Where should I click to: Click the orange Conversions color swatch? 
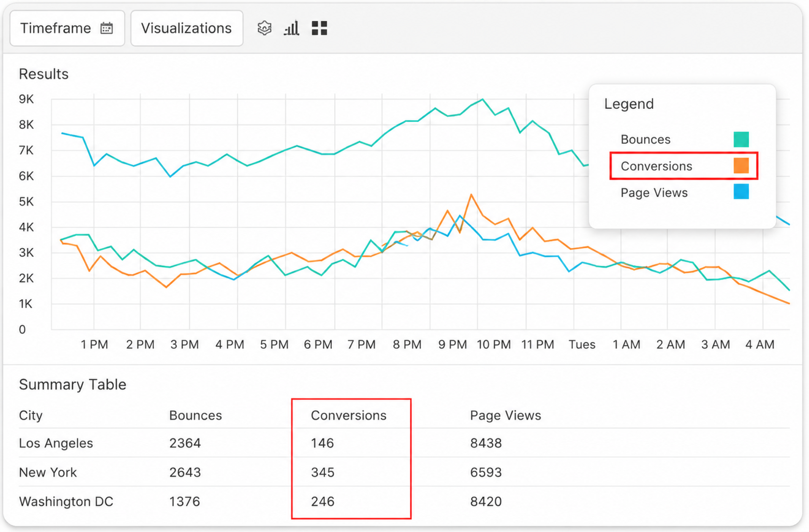pyautogui.click(x=741, y=166)
